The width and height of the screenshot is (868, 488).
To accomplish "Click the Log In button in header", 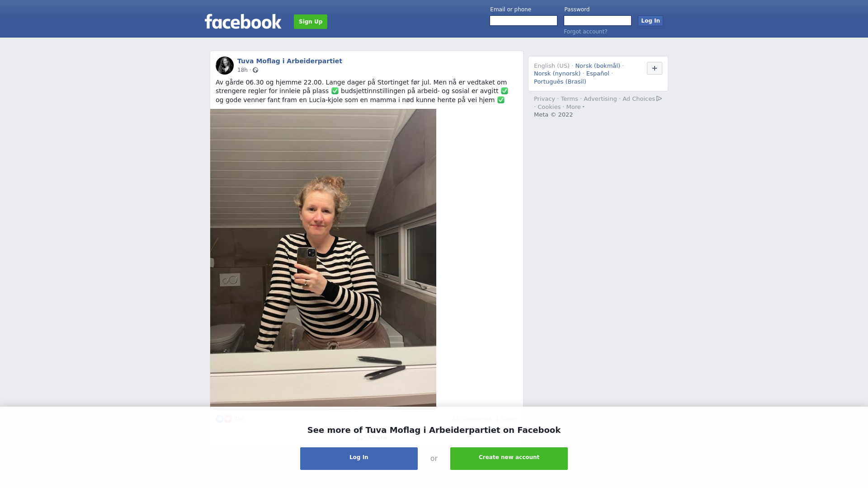I will click(650, 21).
